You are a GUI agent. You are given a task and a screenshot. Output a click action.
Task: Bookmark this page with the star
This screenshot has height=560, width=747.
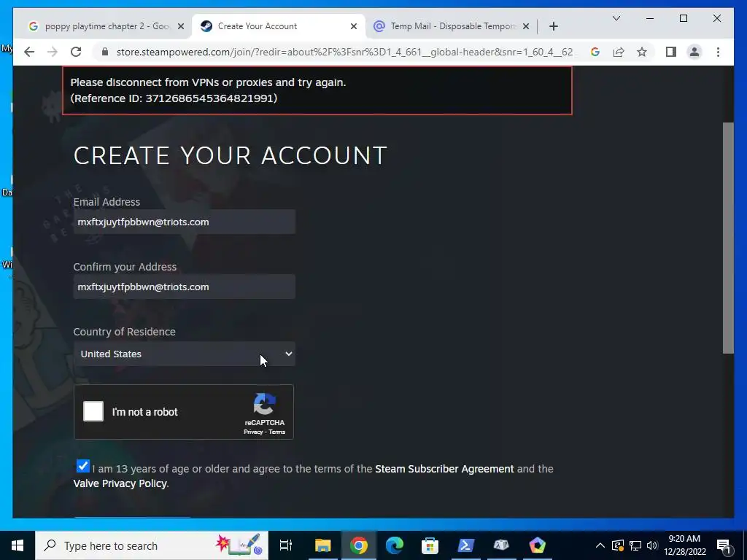pyautogui.click(x=642, y=52)
